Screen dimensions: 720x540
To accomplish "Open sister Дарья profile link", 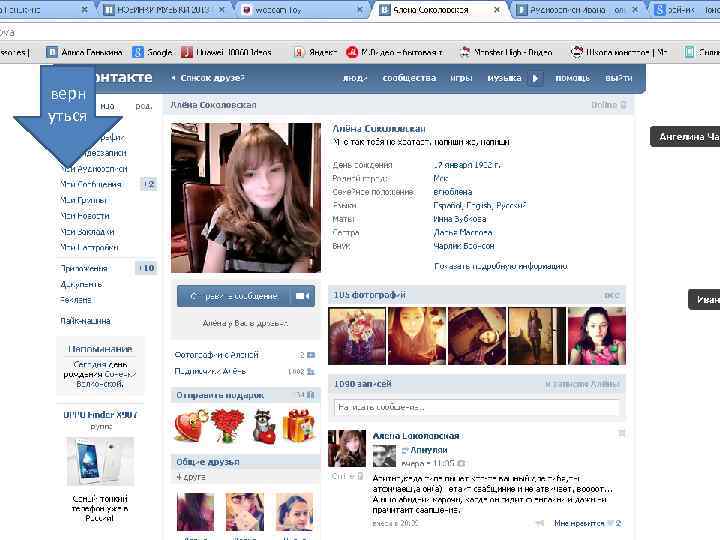I will (463, 232).
